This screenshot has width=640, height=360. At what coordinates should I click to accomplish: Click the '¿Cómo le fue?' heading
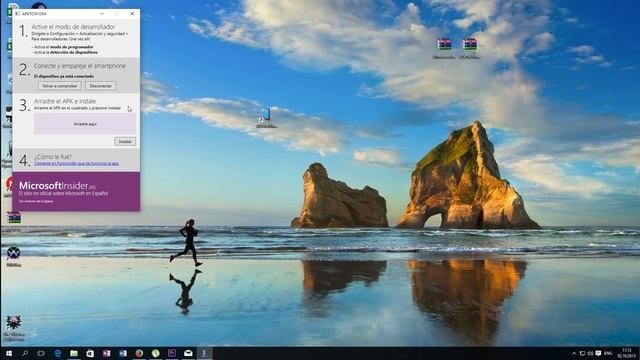point(53,157)
